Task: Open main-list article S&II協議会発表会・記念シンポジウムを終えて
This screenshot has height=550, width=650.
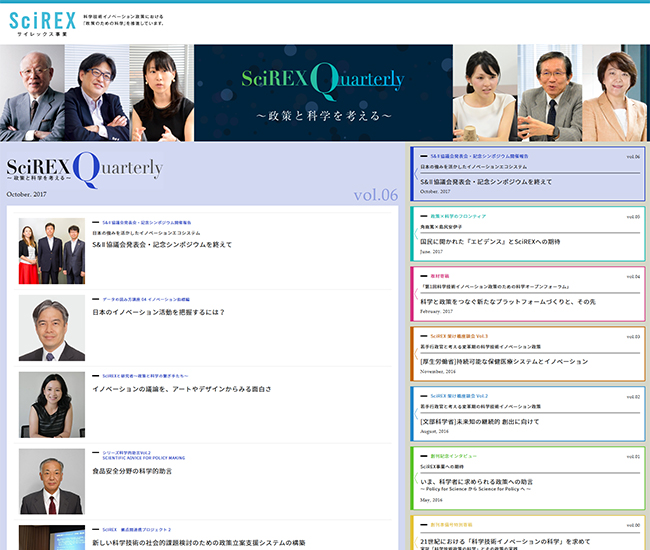Action: click(162, 245)
